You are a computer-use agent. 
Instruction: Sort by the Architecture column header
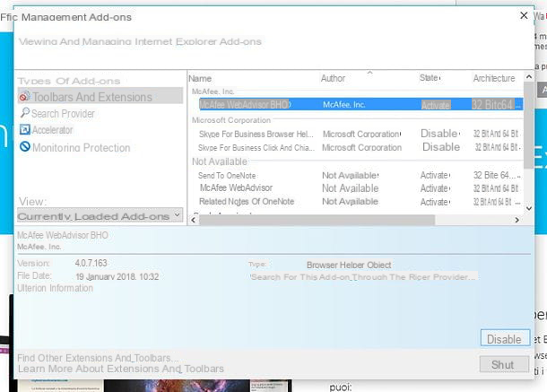click(x=494, y=78)
